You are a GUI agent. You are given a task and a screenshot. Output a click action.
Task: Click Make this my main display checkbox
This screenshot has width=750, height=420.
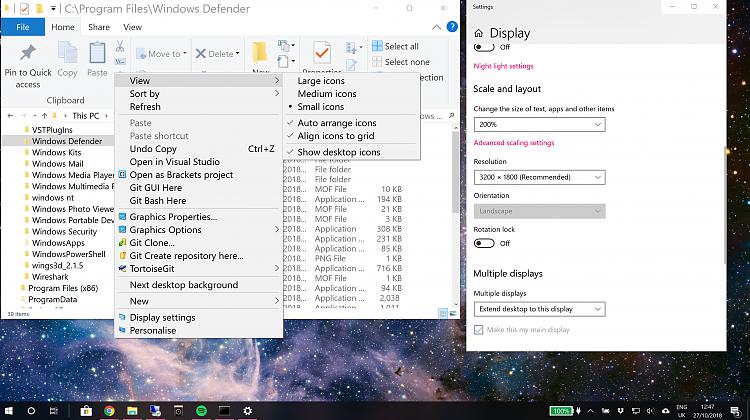pos(478,330)
